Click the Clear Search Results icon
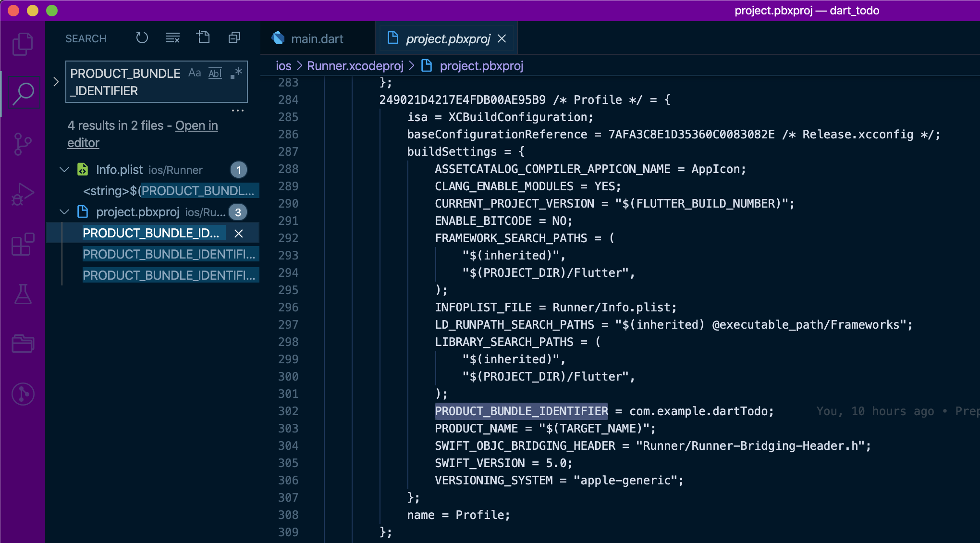The width and height of the screenshot is (980, 543). pyautogui.click(x=172, y=38)
